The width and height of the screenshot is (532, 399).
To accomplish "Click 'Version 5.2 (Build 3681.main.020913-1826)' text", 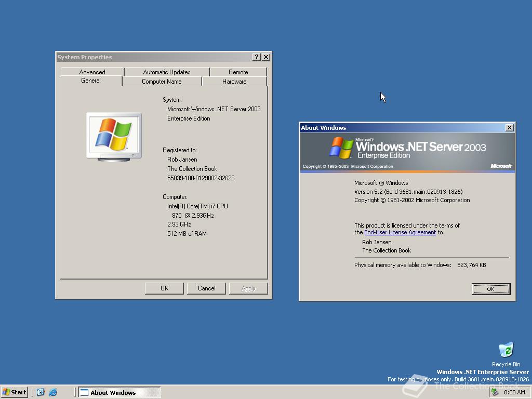I will coord(408,192).
